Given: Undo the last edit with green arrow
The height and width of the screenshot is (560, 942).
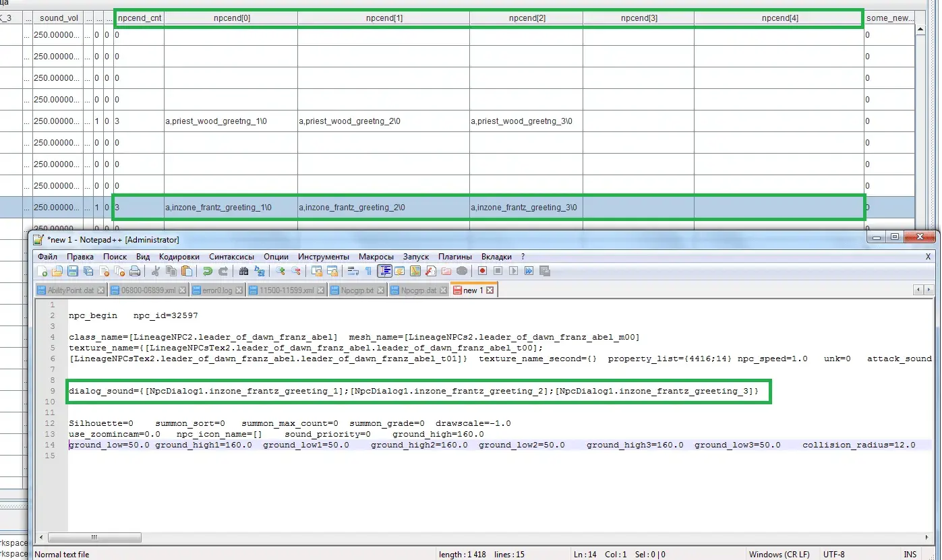Looking at the screenshot, I should pos(207,271).
